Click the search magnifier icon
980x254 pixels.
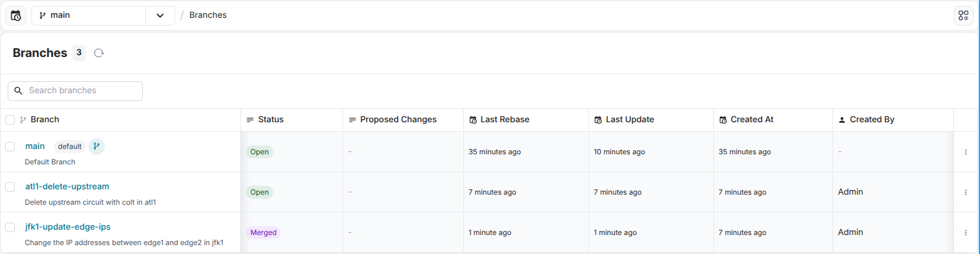pos(18,91)
